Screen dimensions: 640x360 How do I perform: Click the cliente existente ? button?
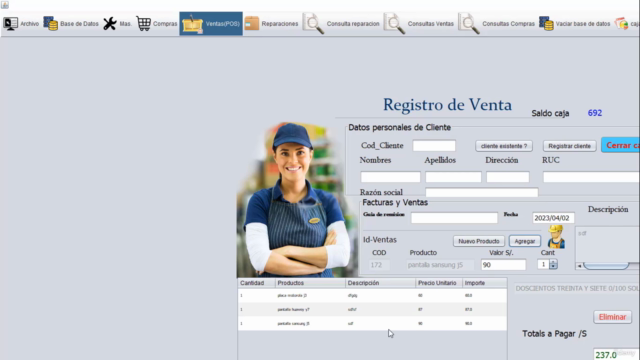point(504,146)
